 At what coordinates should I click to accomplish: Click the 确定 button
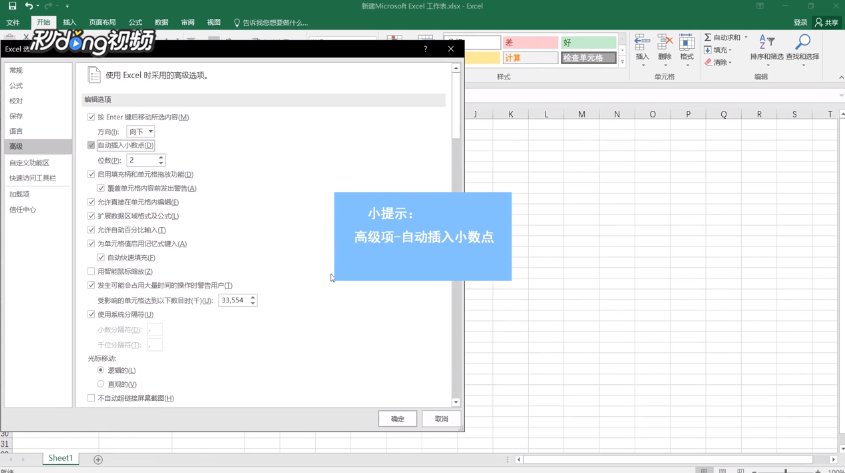tap(397, 419)
